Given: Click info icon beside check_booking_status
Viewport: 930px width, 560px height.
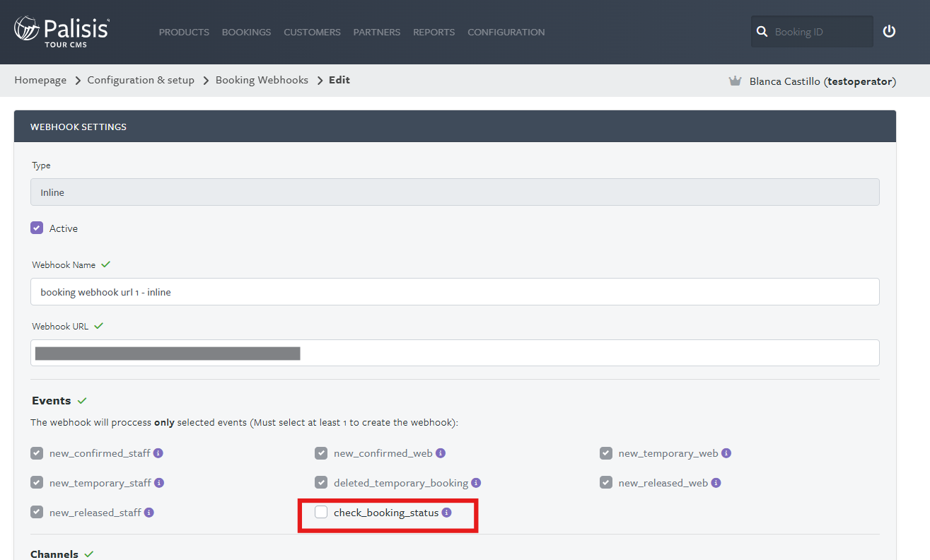Looking at the screenshot, I should [x=446, y=513].
